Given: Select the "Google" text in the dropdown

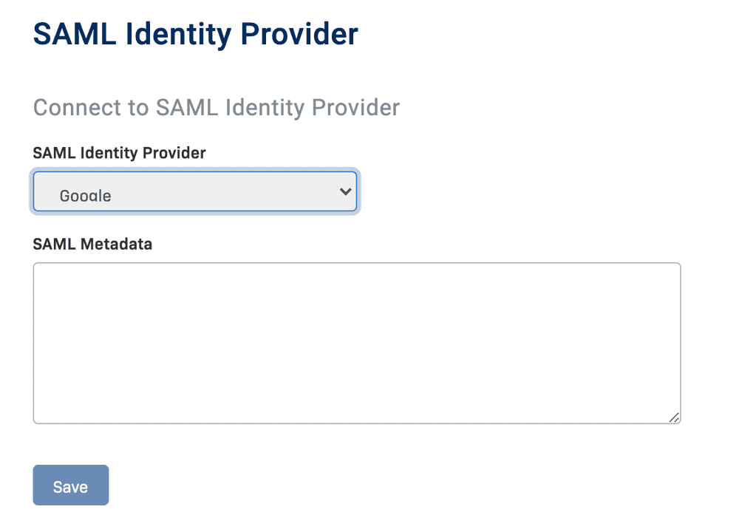Looking at the screenshot, I should coord(86,196).
